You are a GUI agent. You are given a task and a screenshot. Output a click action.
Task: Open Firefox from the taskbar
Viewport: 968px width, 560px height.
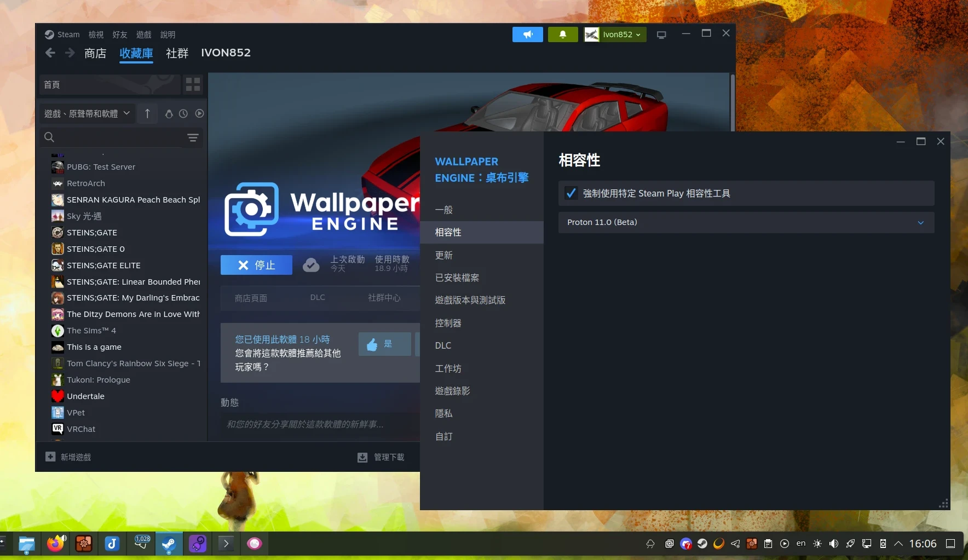tap(55, 544)
